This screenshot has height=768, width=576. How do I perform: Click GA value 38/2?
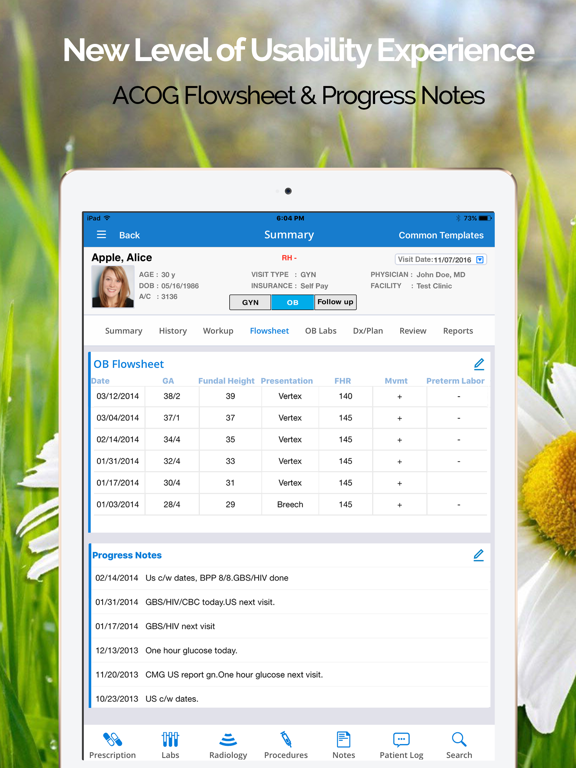[172, 396]
